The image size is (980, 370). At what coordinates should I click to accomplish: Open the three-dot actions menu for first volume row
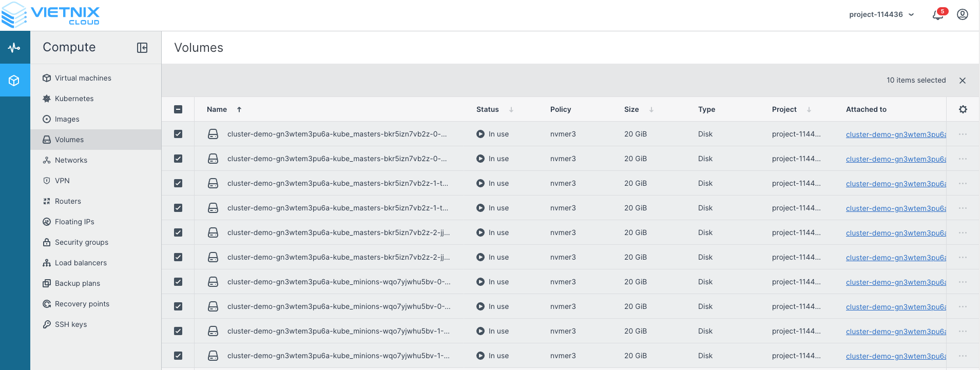[963, 134]
